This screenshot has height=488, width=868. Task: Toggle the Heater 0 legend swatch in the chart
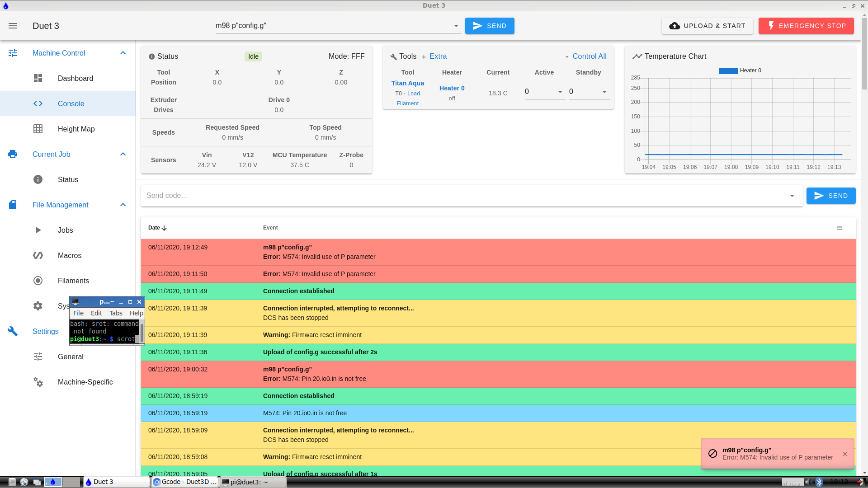[728, 70]
